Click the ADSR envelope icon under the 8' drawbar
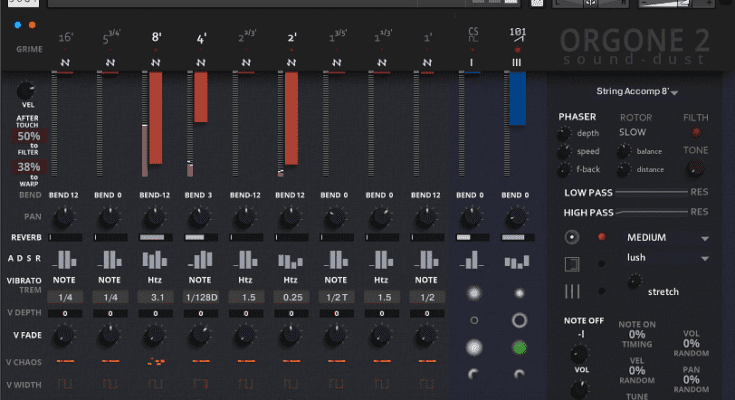Viewport: 735px width, 400px height. (x=155, y=260)
